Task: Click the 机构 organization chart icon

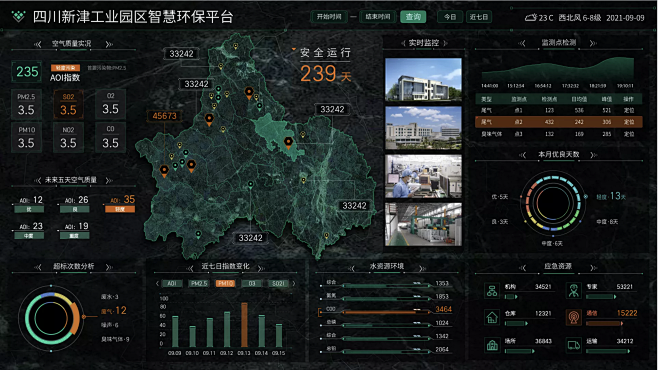Action: tap(492, 290)
